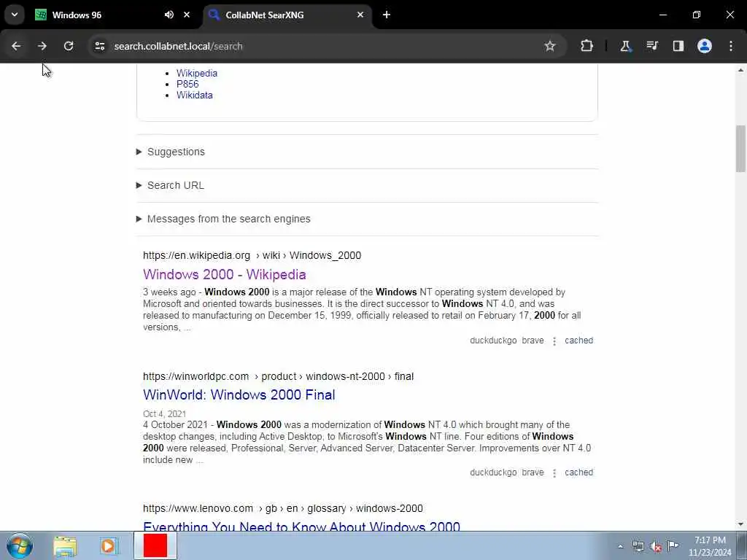747x560 pixels.
Task: Open the profile avatar menu
Action: tap(704, 46)
